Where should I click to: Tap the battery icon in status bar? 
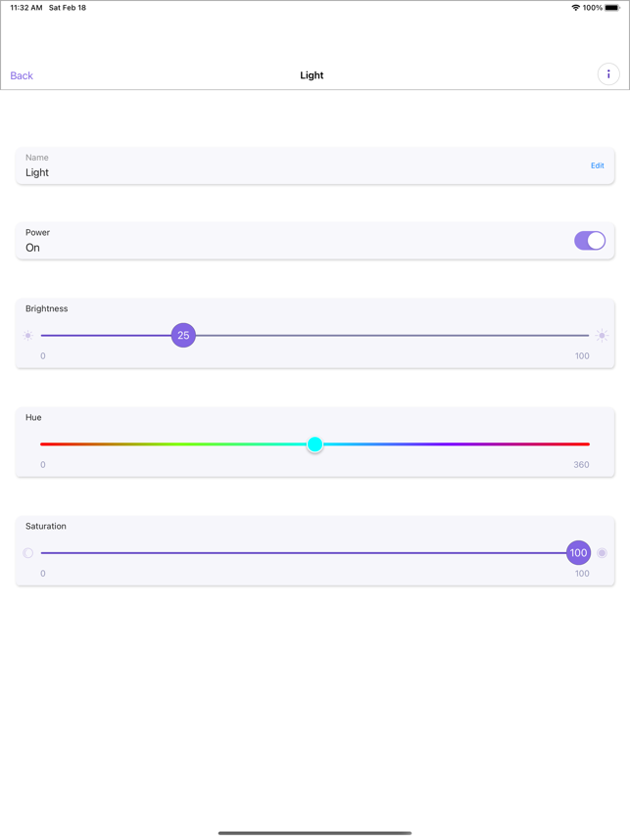[x=611, y=8]
